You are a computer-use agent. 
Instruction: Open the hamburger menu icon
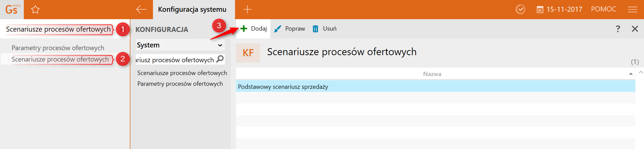632,9
